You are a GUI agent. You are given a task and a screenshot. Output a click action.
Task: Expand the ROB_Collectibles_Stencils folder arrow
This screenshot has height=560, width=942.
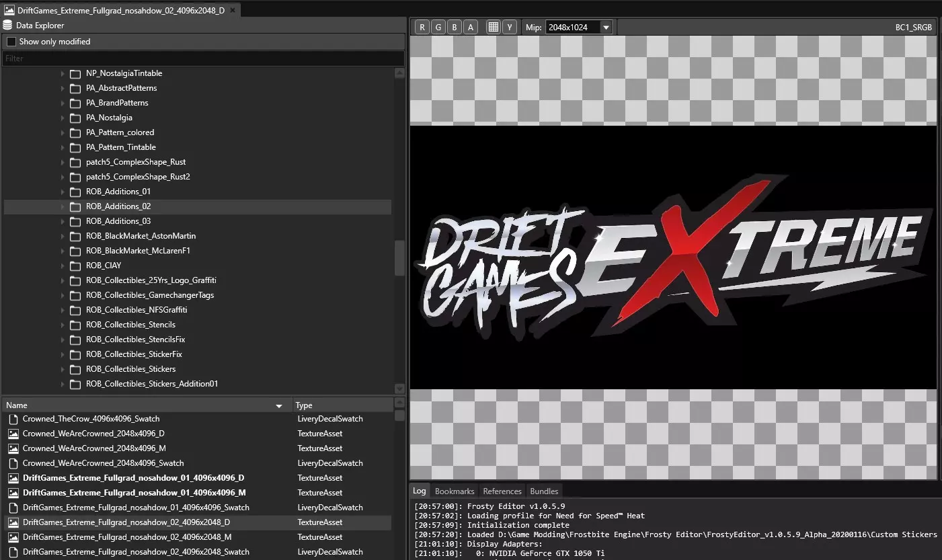tap(63, 325)
